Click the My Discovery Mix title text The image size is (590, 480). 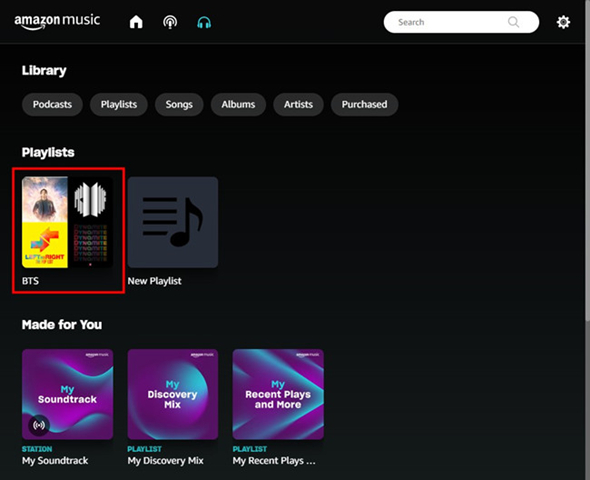pyautogui.click(x=166, y=460)
